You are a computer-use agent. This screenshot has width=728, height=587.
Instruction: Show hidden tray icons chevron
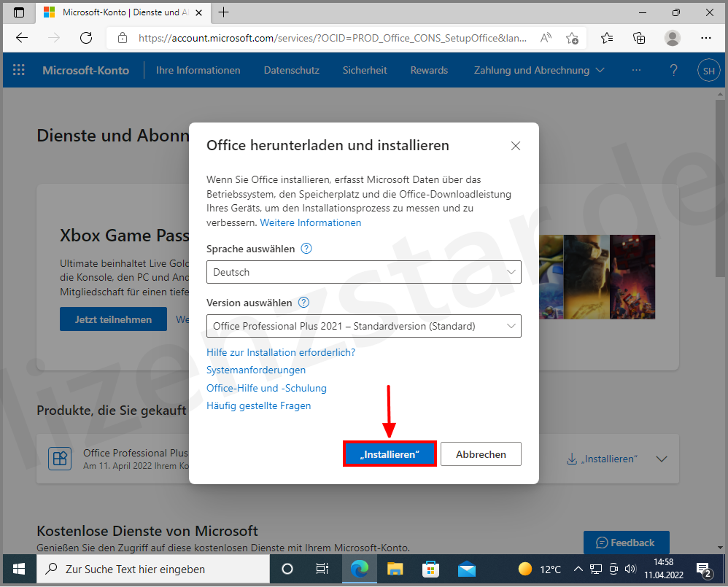click(x=578, y=569)
